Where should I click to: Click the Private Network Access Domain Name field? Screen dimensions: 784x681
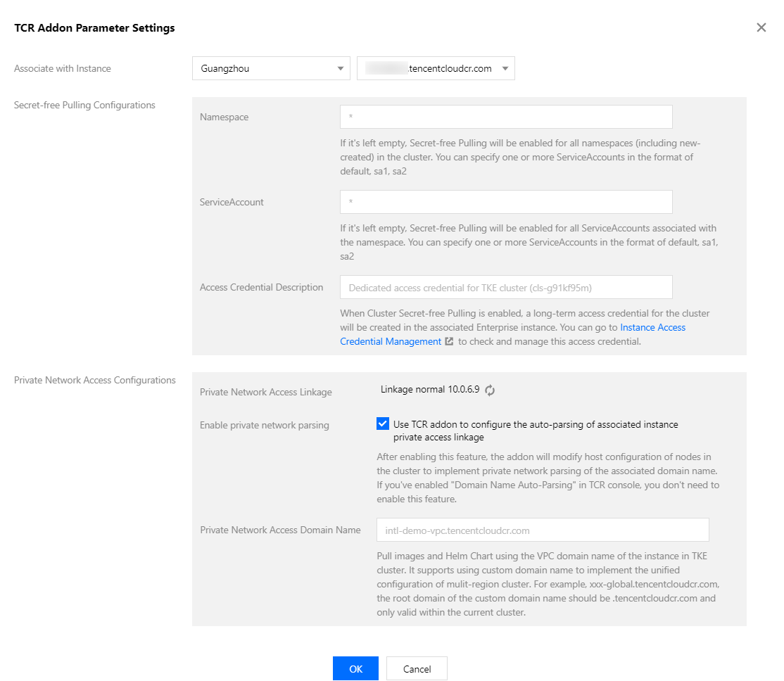pos(543,530)
